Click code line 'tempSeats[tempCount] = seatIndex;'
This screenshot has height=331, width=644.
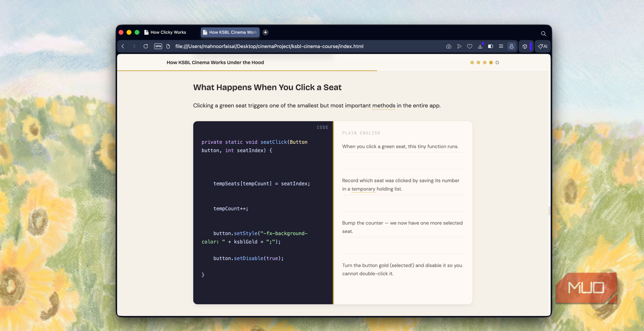[x=261, y=184]
